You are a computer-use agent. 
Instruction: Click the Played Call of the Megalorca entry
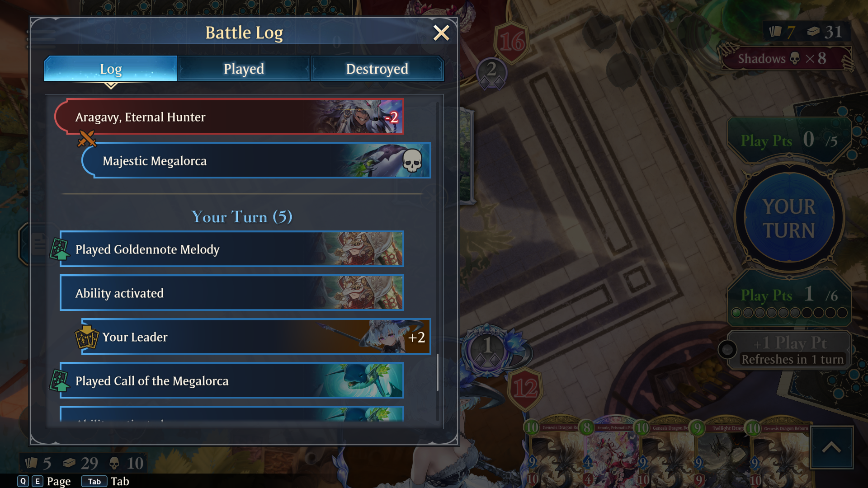point(232,380)
